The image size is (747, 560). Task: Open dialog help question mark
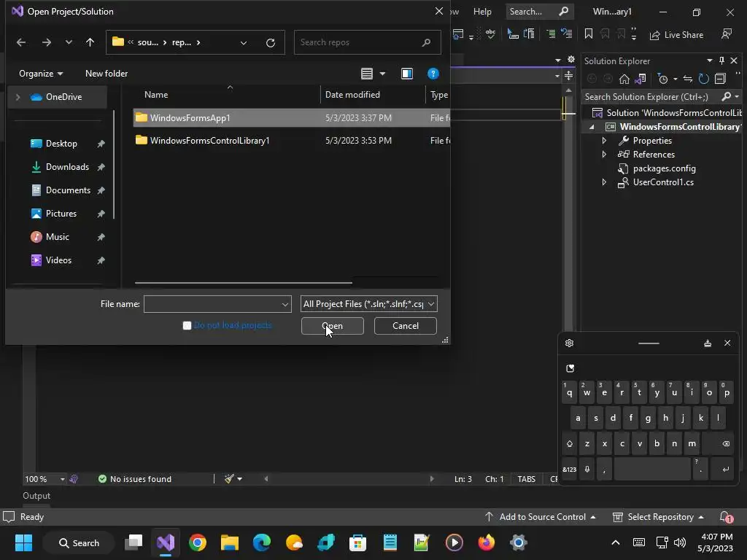coord(433,74)
